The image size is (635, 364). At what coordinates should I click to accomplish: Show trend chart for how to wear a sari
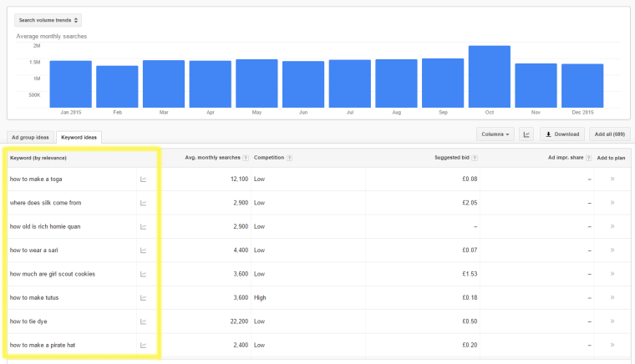click(x=144, y=250)
